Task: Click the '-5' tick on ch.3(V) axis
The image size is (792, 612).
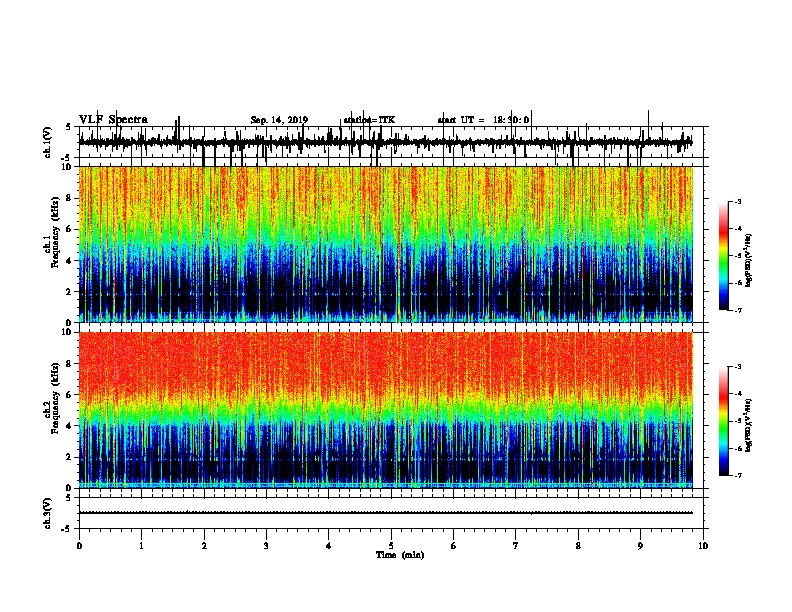Action: tap(68, 529)
